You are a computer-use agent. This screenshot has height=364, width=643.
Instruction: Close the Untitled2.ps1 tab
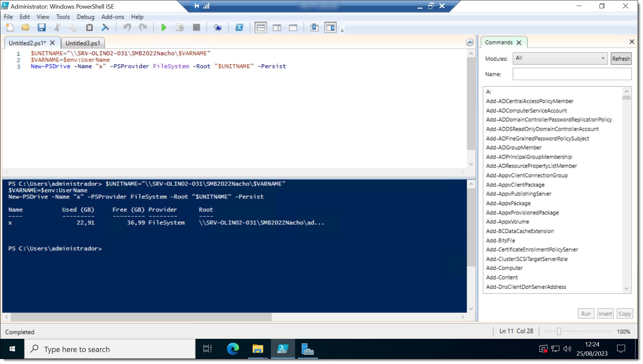coord(52,43)
